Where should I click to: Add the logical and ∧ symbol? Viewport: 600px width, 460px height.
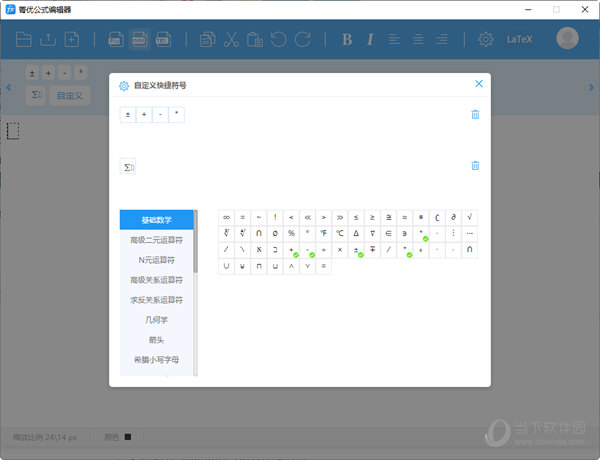[291, 266]
